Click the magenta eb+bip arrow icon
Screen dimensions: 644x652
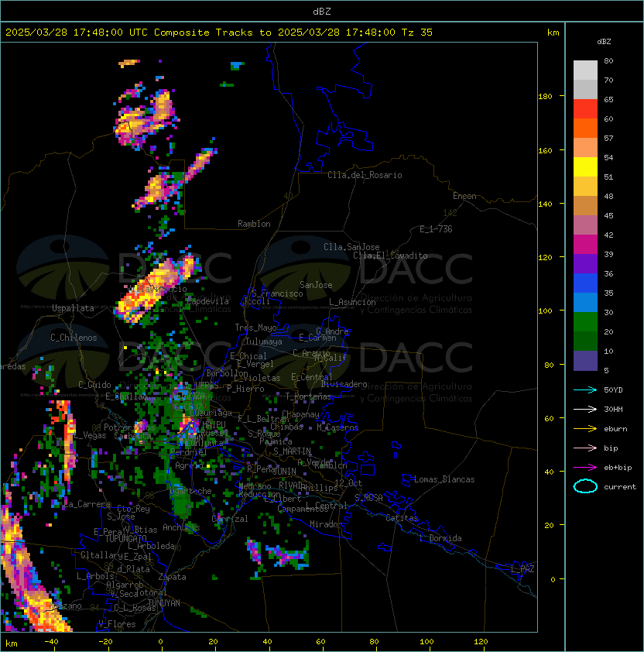pyautogui.click(x=585, y=468)
